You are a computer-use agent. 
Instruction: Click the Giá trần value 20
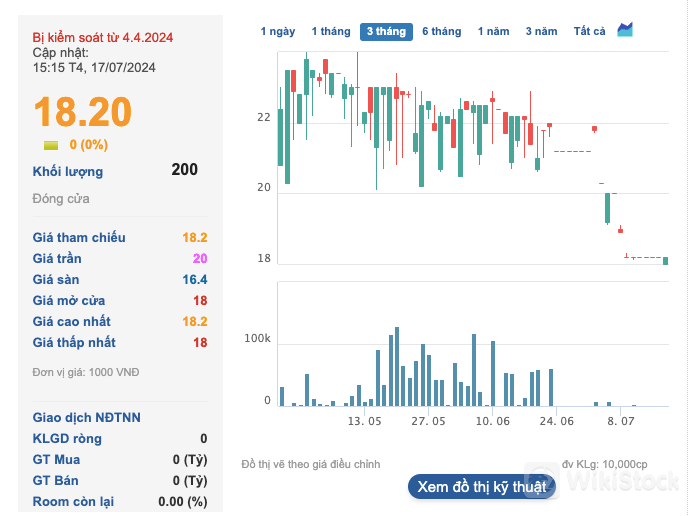pos(200,259)
